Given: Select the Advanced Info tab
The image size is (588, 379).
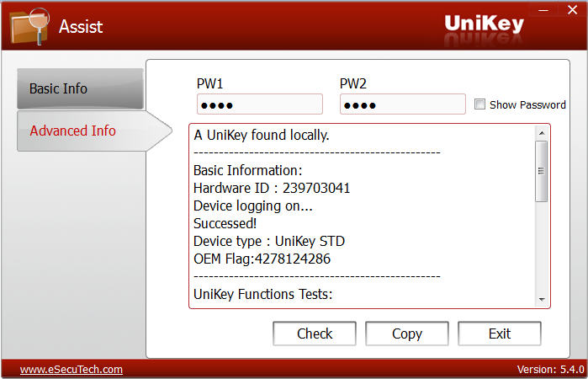Looking at the screenshot, I should pos(93,131).
